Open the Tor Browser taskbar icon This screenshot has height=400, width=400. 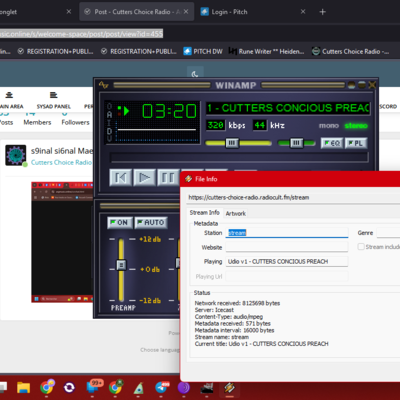[184, 387]
